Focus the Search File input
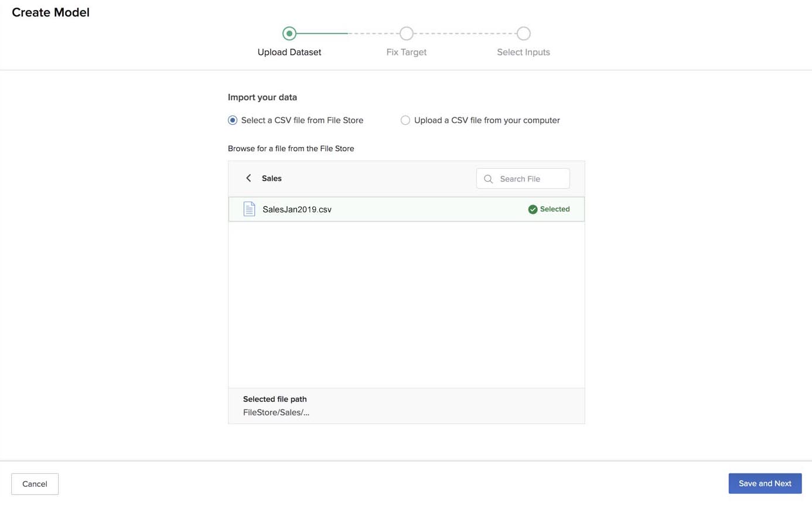Image resolution: width=812 pixels, height=505 pixels. tap(523, 179)
